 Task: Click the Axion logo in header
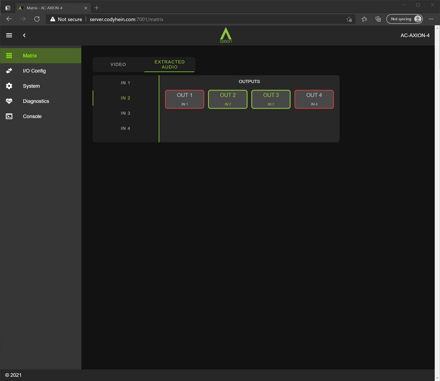[226, 35]
